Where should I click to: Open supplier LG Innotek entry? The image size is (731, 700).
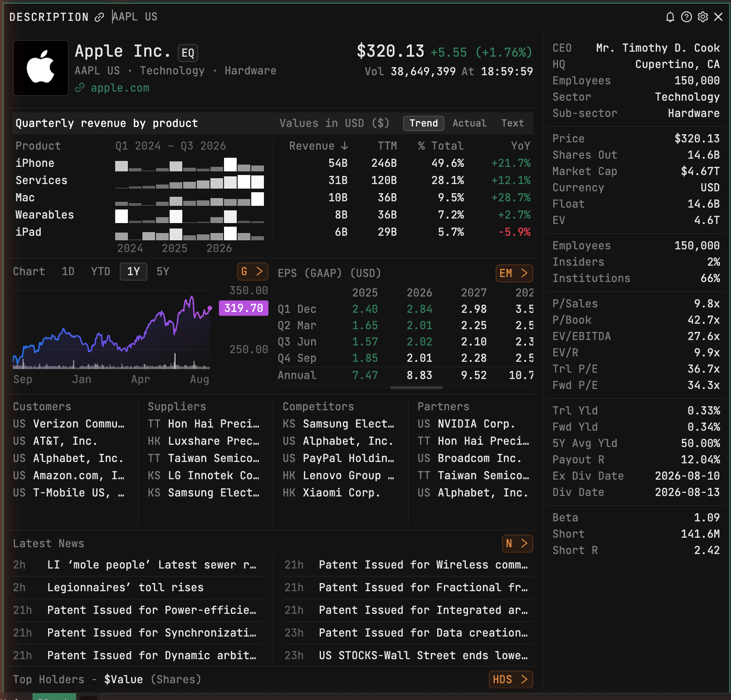204,476
